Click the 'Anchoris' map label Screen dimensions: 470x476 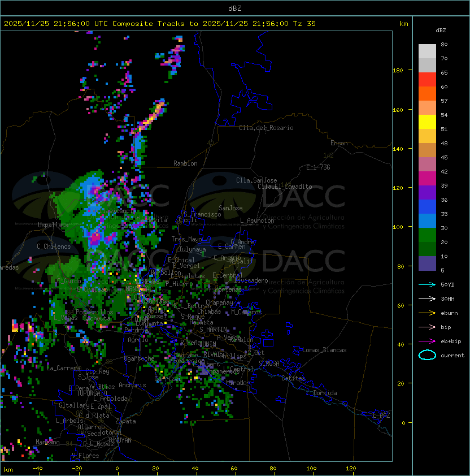click(x=132, y=385)
